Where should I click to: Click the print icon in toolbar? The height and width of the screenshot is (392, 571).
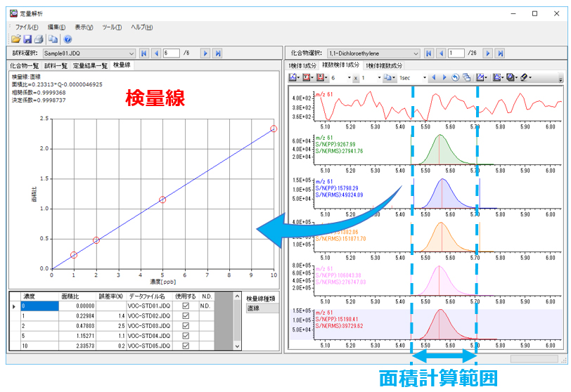(x=39, y=39)
